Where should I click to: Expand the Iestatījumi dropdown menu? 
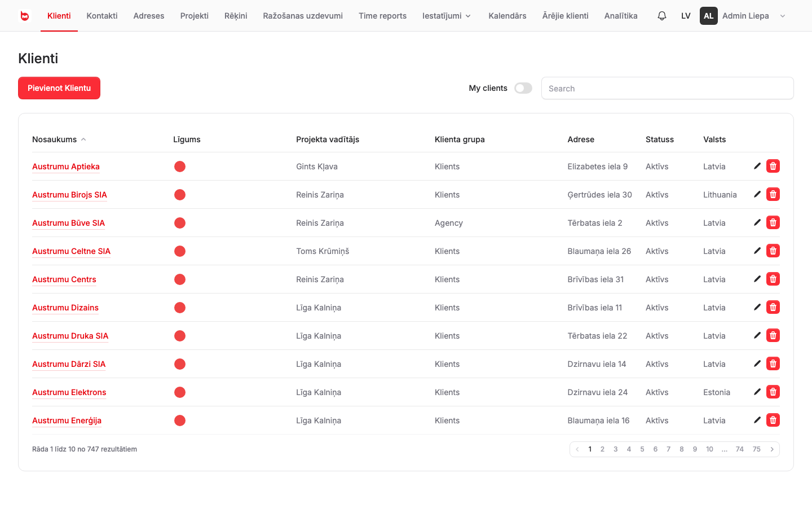pos(447,16)
